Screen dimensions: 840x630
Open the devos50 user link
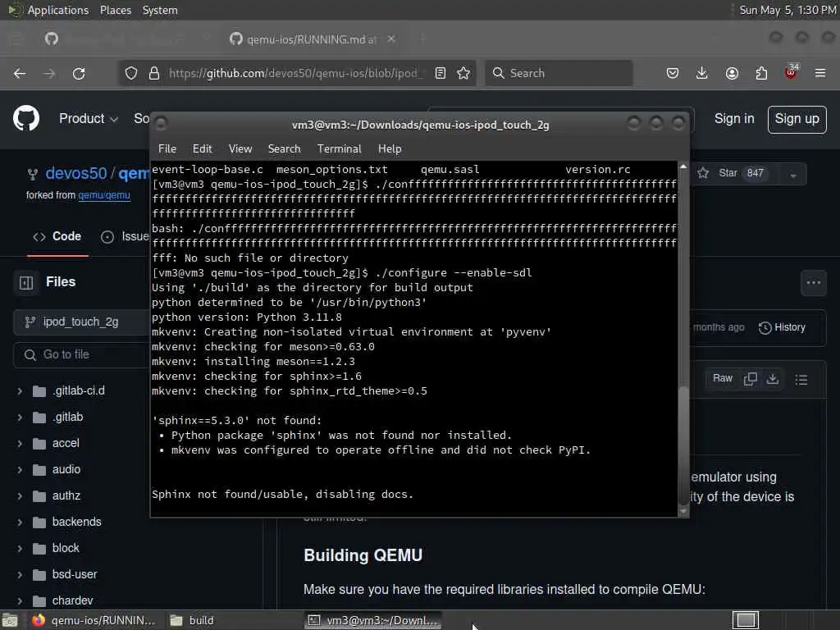76,174
